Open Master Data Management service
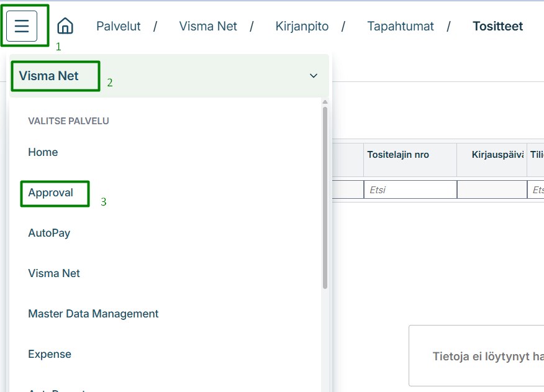Screen dimensions: 544x392 pyautogui.click(x=93, y=314)
